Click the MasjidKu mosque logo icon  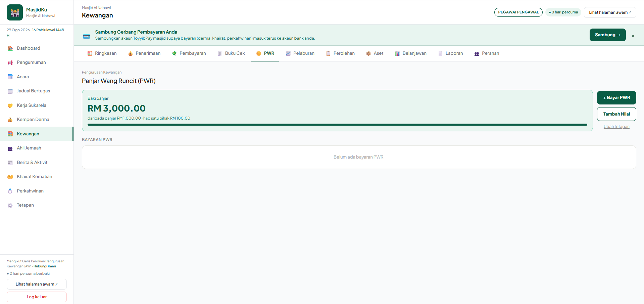point(15,12)
